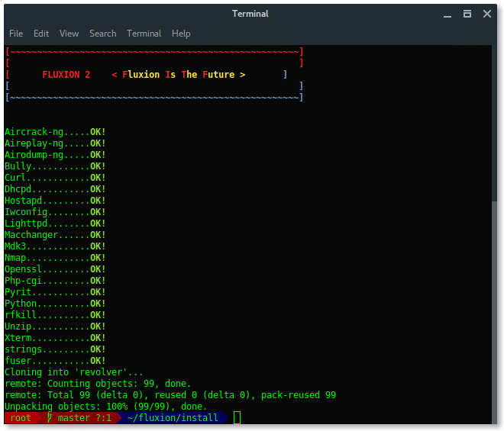Click the 'FLUXION 2' banner text

point(66,75)
